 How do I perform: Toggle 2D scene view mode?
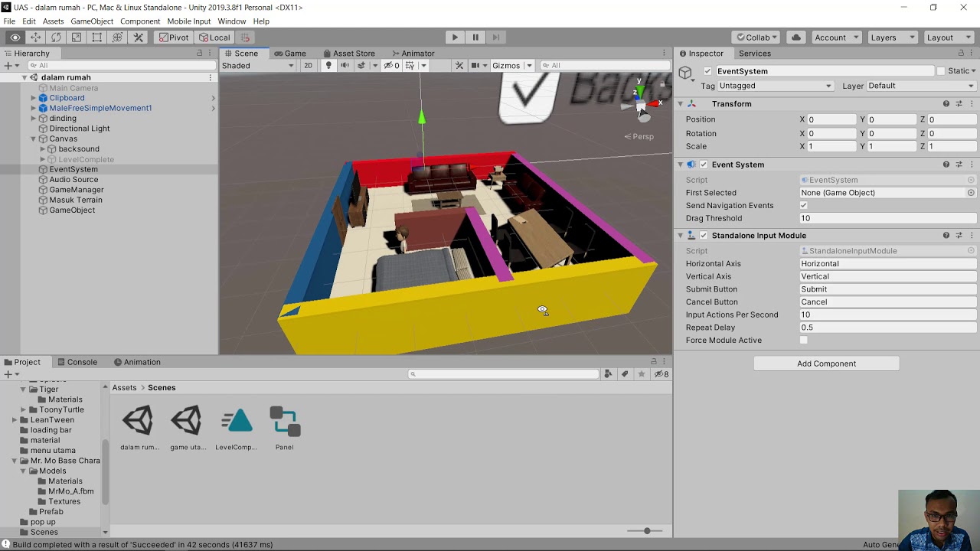(308, 66)
